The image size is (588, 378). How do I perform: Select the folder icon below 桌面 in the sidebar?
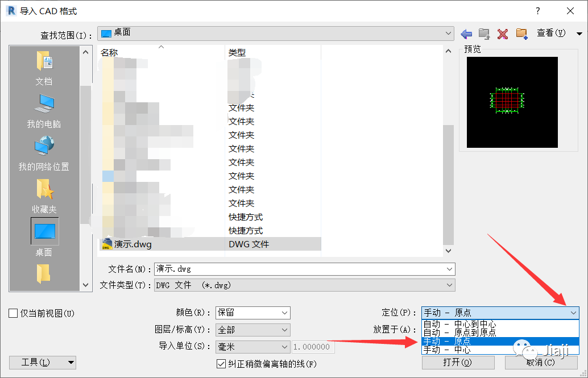(x=43, y=274)
